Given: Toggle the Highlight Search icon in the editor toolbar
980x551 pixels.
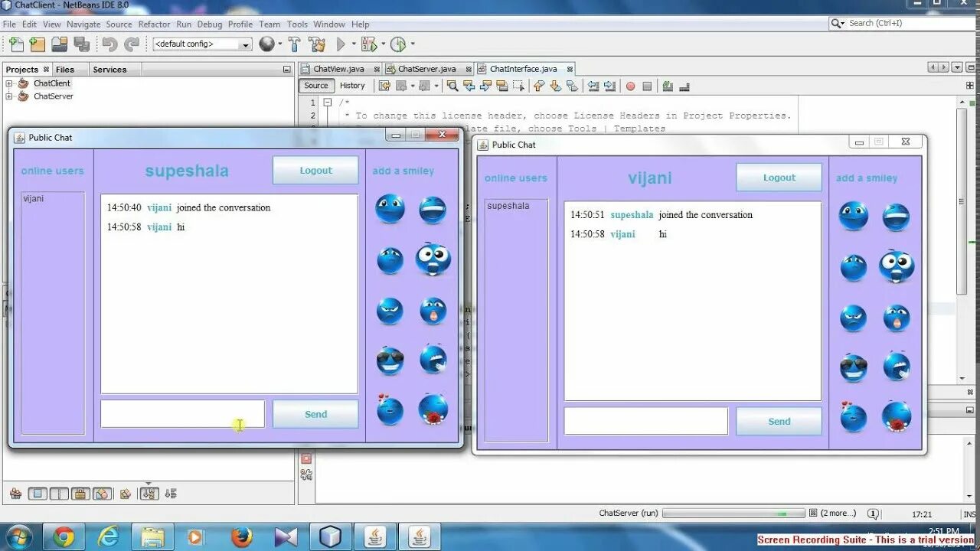Looking at the screenshot, I should 501,86.
